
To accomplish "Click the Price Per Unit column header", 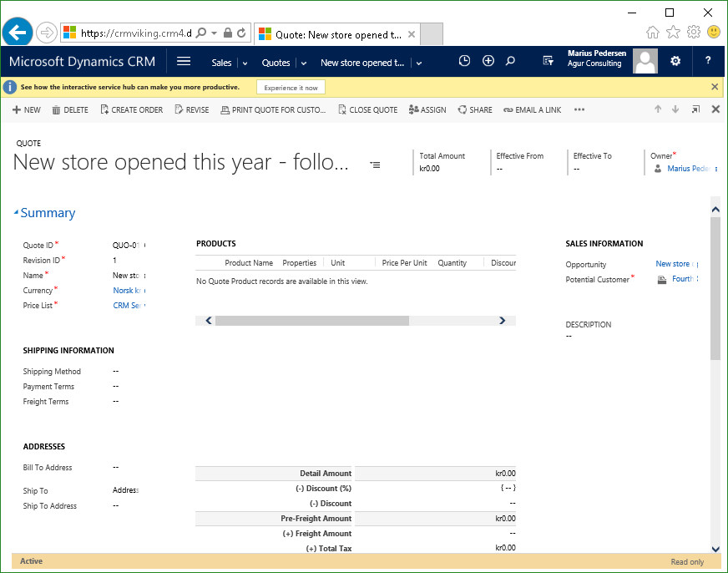I will 404,263.
